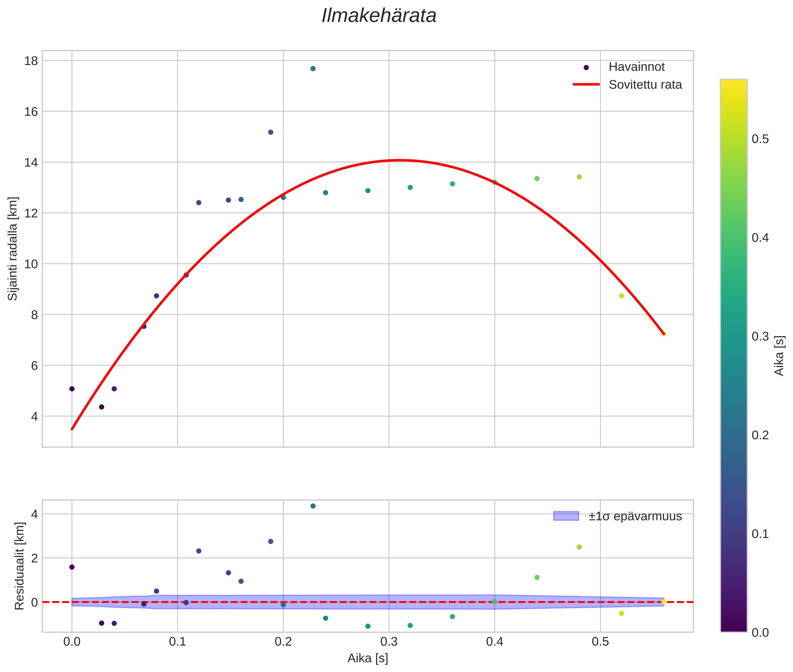This screenshot has height=672, width=793.
Task: Click the yellow-green point near 8.7 km
Action: [621, 296]
